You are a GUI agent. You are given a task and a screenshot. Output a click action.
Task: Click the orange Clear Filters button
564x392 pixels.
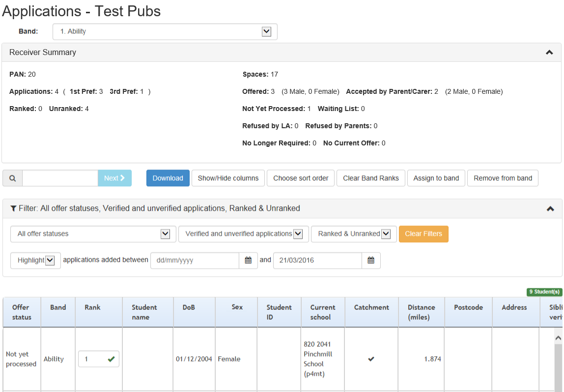(x=423, y=234)
